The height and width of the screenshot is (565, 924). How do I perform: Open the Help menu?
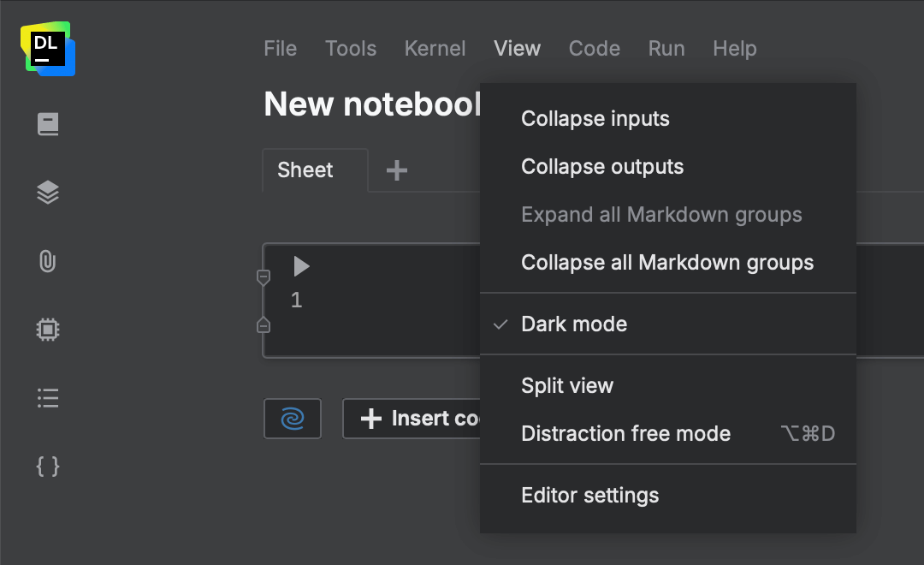(734, 48)
